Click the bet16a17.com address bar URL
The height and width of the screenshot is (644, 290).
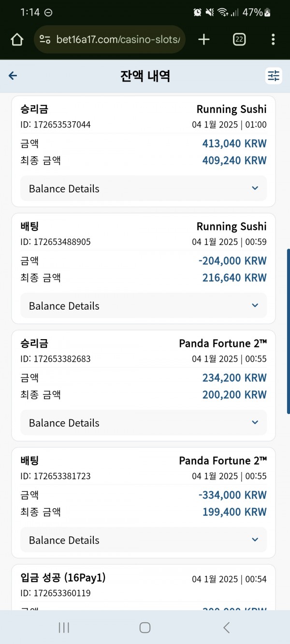(118, 40)
